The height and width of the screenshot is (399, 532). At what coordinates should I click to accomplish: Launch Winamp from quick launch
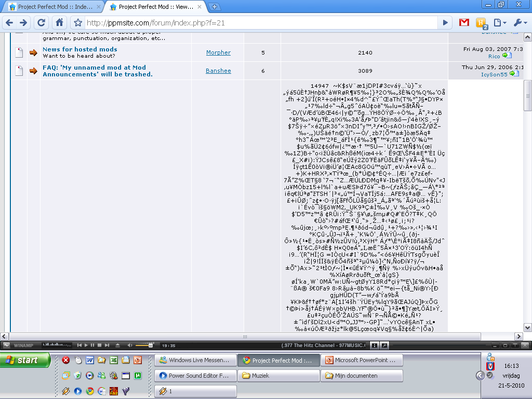(66, 391)
